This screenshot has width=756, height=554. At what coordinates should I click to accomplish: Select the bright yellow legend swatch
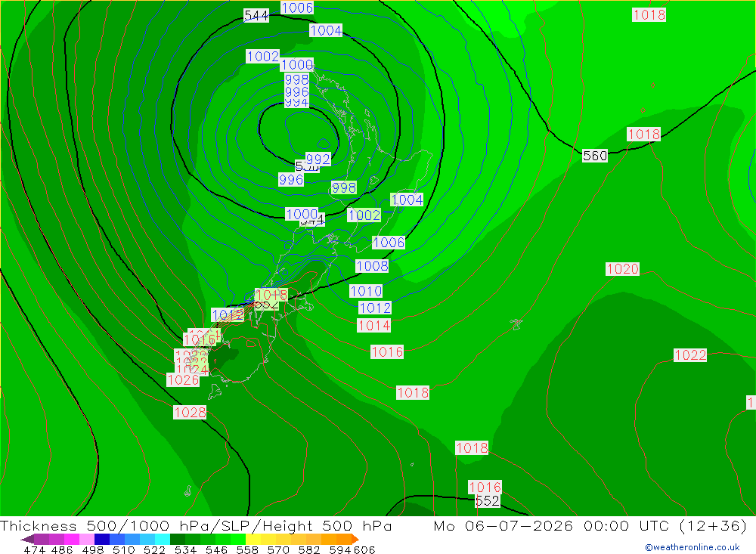(253, 539)
